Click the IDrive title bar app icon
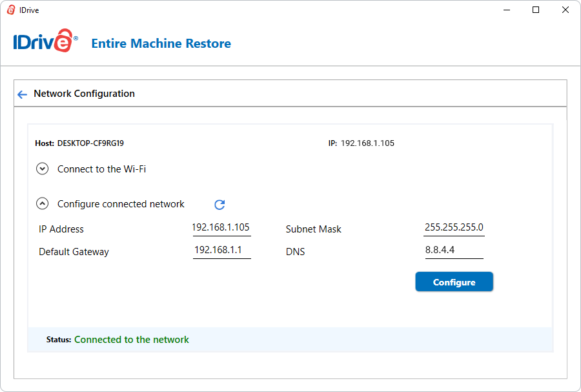Image resolution: width=581 pixels, height=392 pixels. point(11,10)
